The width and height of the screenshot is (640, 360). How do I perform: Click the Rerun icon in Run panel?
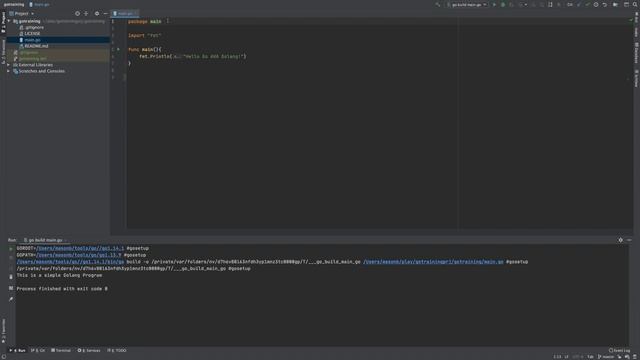pos(11,249)
